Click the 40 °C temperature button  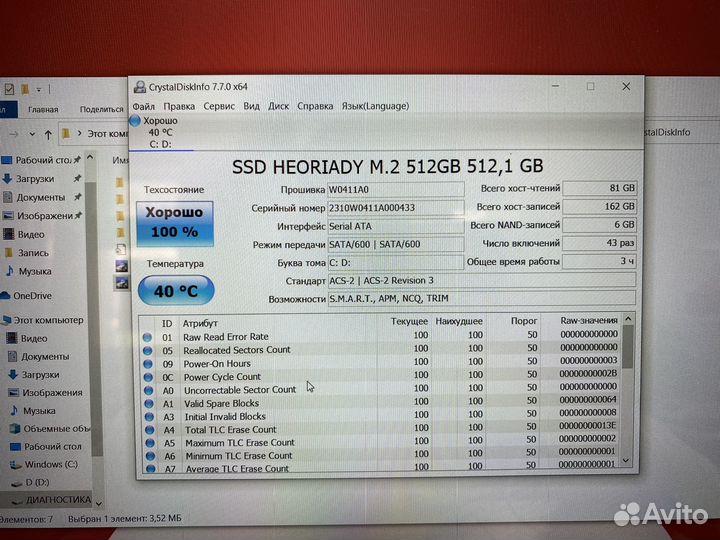tap(176, 290)
